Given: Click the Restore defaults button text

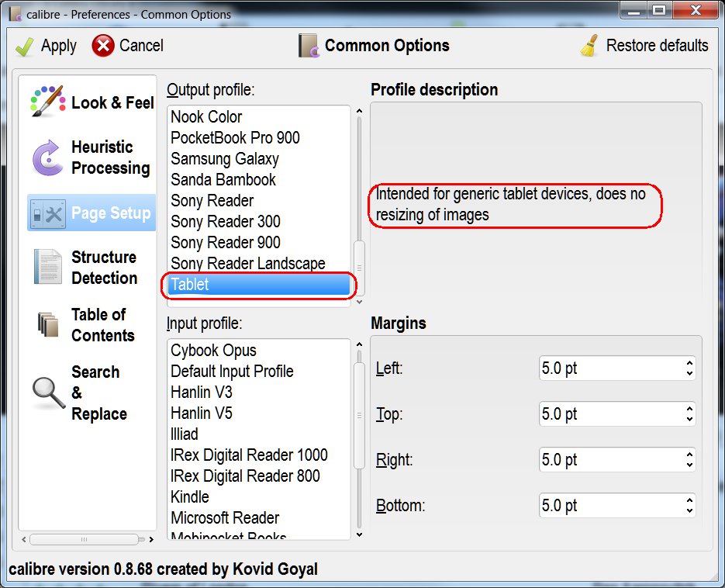Looking at the screenshot, I should tap(657, 45).
